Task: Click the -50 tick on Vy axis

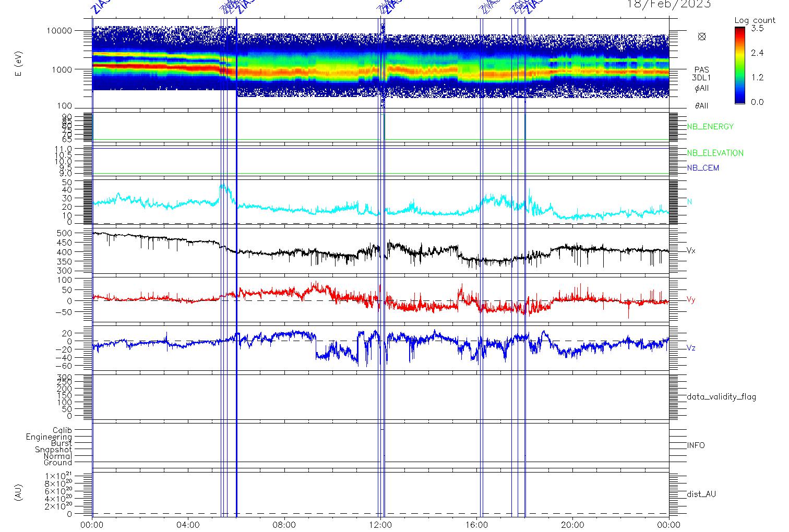Action: [x=63, y=312]
